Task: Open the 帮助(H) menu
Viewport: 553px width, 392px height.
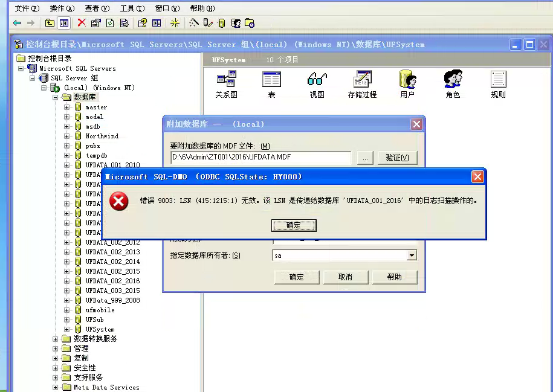Action: [x=202, y=8]
